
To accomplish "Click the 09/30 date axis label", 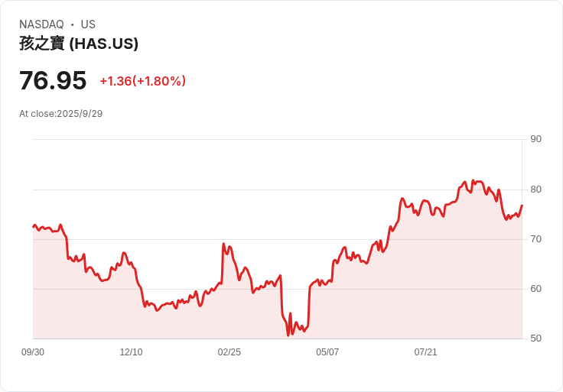I will [33, 352].
